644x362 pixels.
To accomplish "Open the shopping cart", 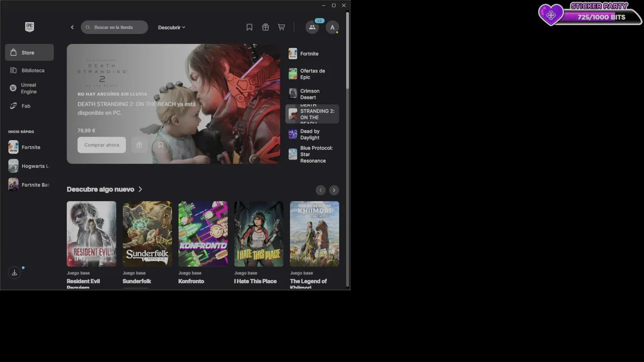I will (281, 27).
